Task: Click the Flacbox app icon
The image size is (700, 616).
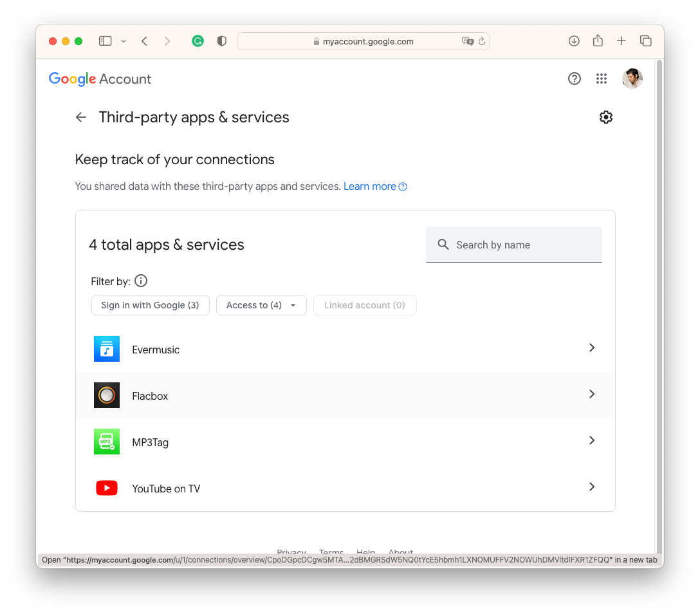Action: (107, 395)
